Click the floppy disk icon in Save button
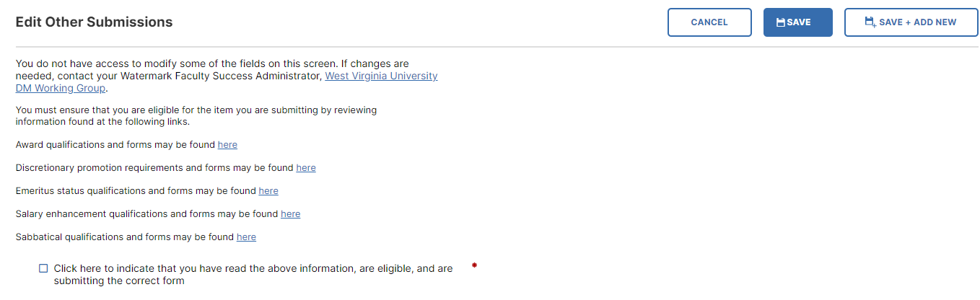 (x=780, y=22)
